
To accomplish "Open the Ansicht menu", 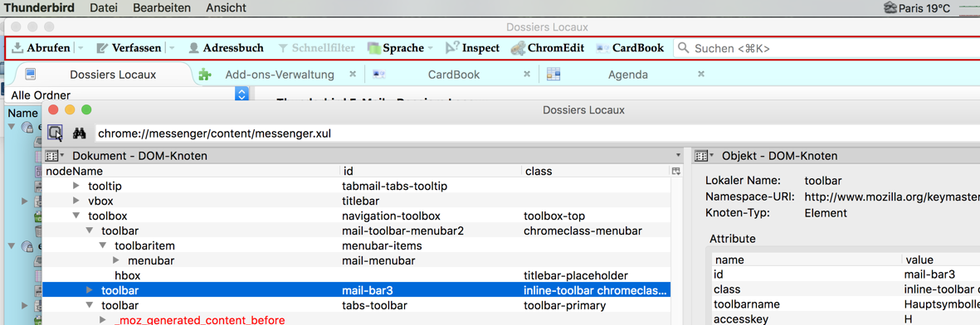I will click(226, 8).
